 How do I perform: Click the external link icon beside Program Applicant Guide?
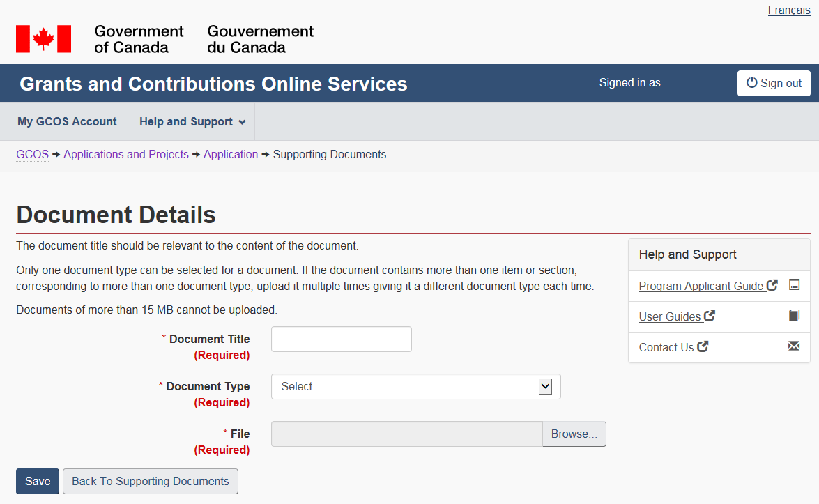click(772, 285)
